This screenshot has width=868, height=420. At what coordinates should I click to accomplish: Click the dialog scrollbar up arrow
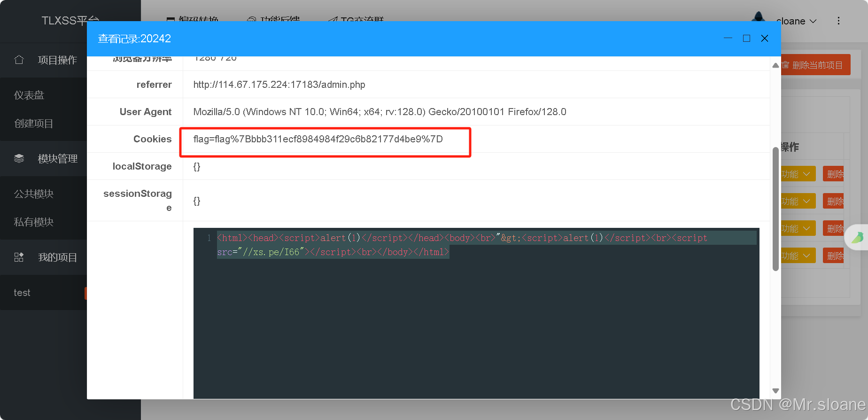click(x=775, y=65)
